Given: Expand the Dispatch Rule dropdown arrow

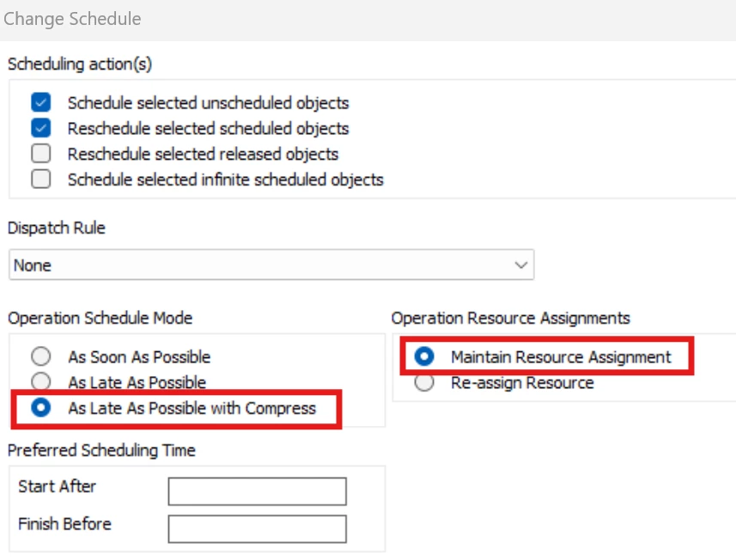Looking at the screenshot, I should tap(520, 265).
